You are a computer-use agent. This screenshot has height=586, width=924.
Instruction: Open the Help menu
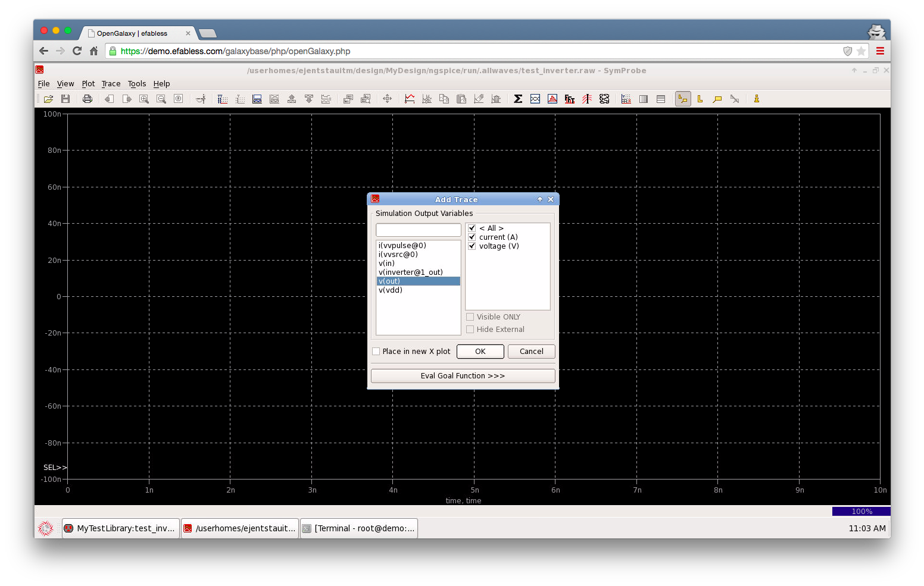click(162, 84)
